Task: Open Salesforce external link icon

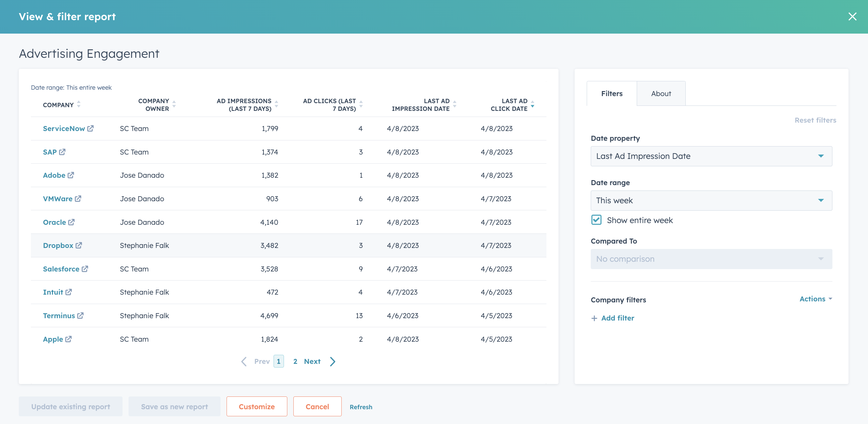Action: click(x=85, y=269)
